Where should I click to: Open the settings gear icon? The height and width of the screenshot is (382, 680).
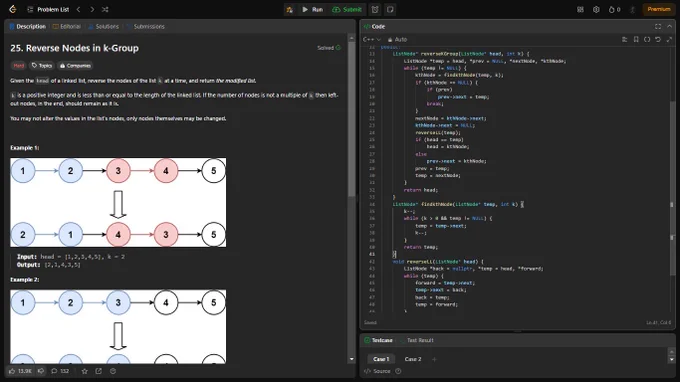(596, 10)
